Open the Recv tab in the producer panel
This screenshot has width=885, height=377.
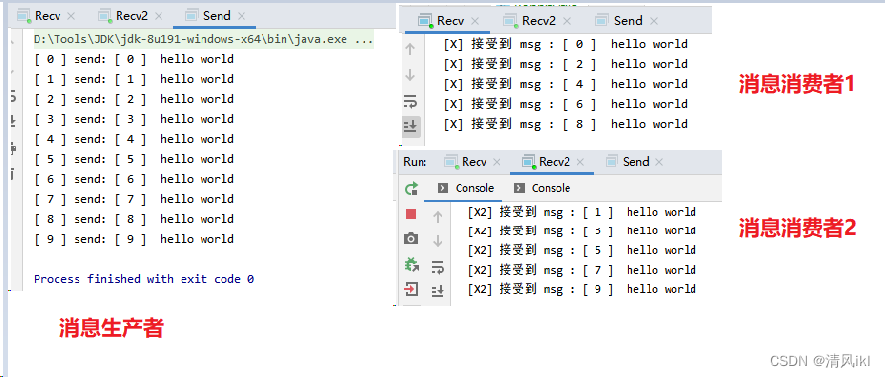pos(47,16)
